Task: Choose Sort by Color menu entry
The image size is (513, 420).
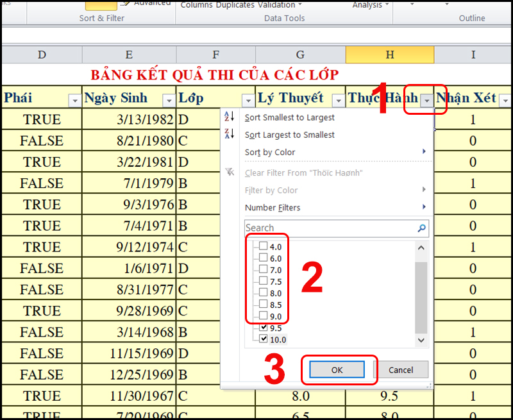Action: pyautogui.click(x=269, y=152)
